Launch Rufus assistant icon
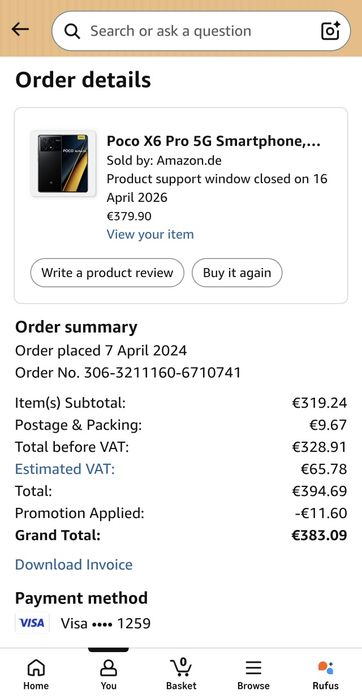Screen dimensions: 362x699 point(325,667)
